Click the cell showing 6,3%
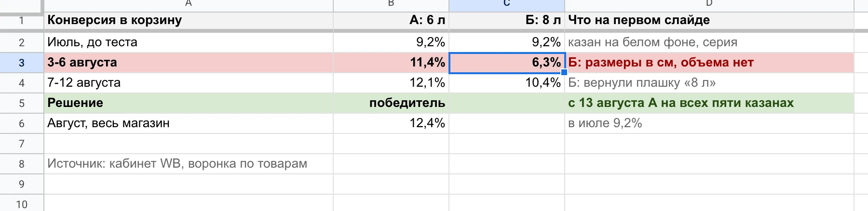868x211 pixels. pos(507,63)
